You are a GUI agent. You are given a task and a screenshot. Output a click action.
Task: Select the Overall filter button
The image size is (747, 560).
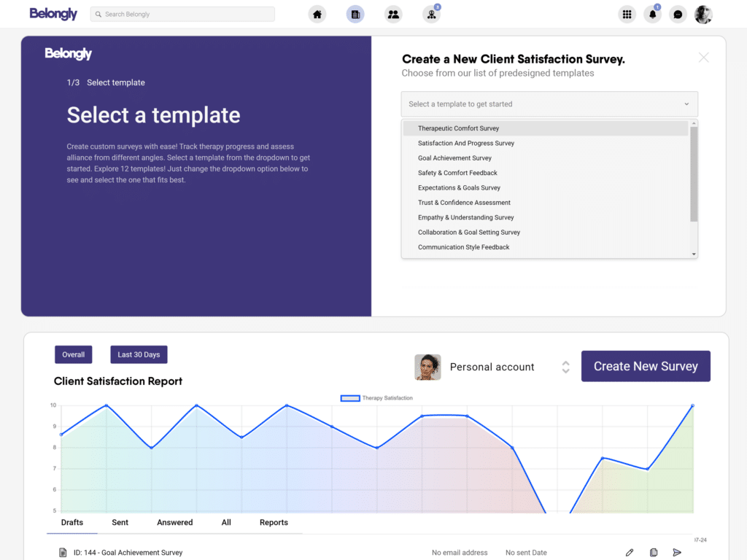[x=74, y=355]
